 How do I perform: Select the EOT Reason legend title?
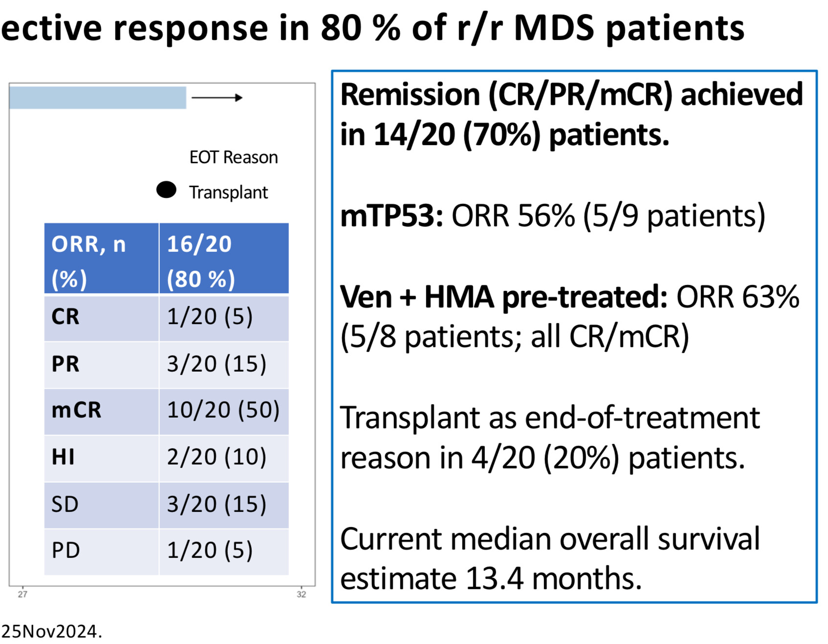[234, 157]
